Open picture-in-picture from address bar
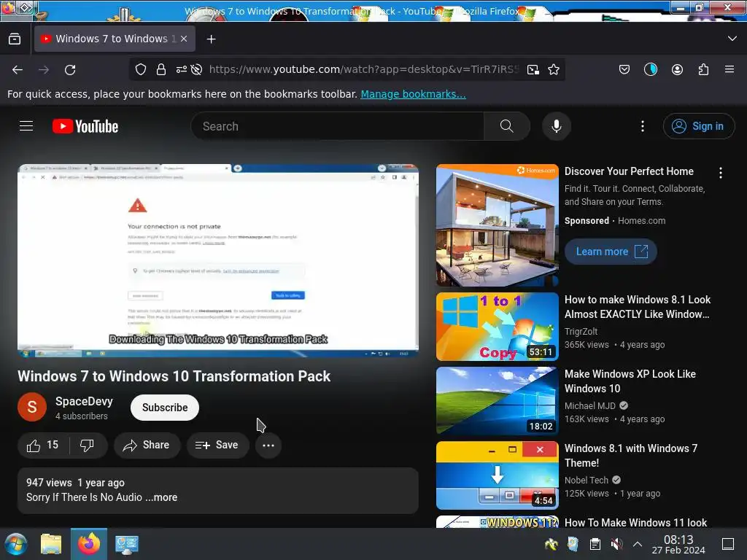 coord(533,69)
